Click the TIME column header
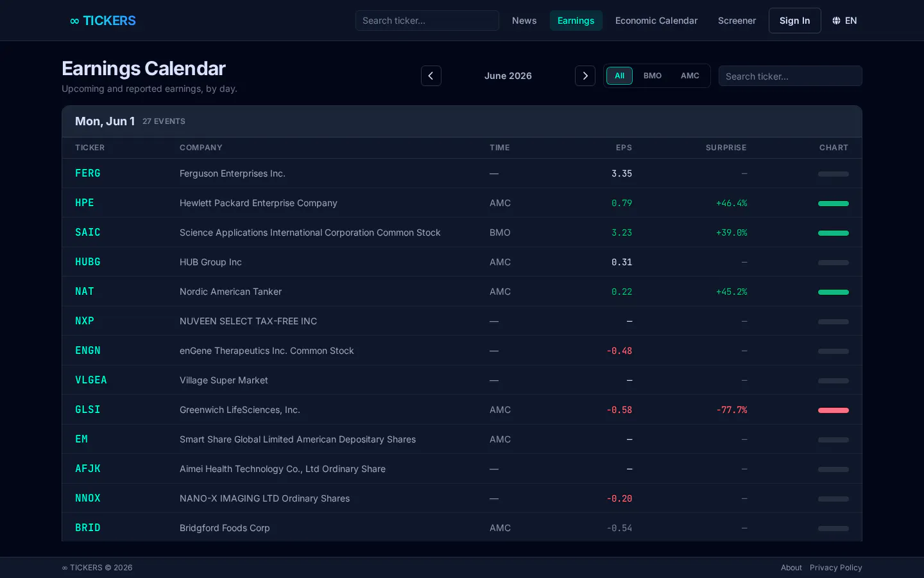This screenshot has width=924, height=578. click(500, 148)
